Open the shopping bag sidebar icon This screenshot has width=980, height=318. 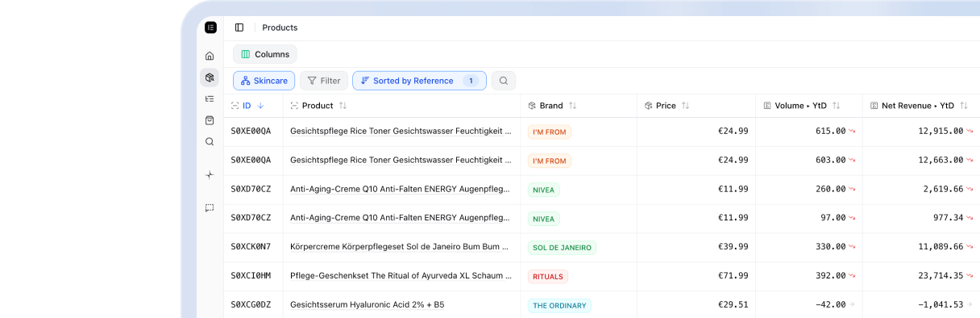210,120
